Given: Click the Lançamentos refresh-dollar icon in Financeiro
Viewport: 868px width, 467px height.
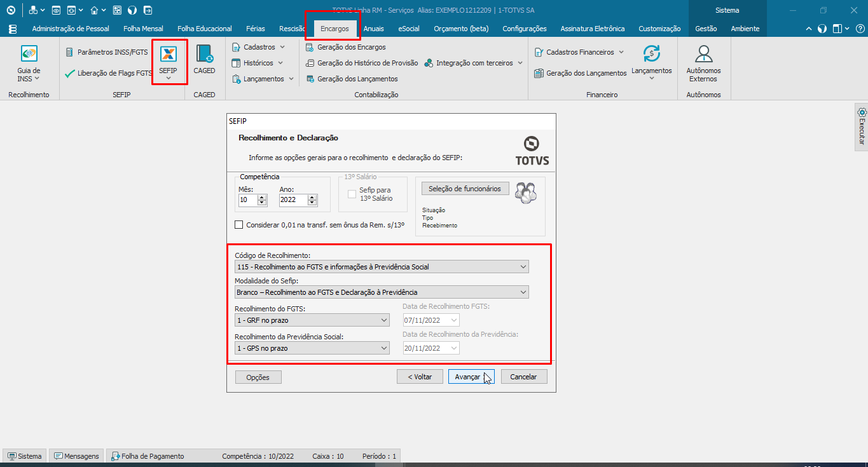Looking at the screenshot, I should pos(652,53).
